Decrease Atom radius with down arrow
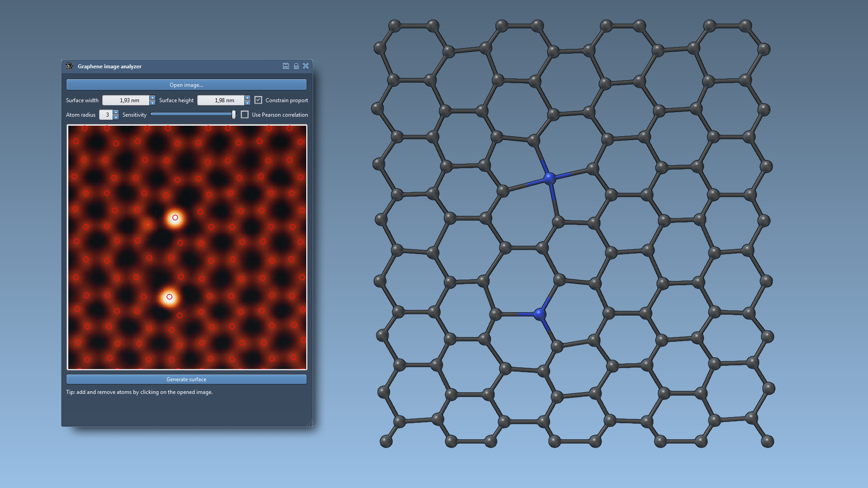Screen dimensions: 868x488 [x=116, y=117]
